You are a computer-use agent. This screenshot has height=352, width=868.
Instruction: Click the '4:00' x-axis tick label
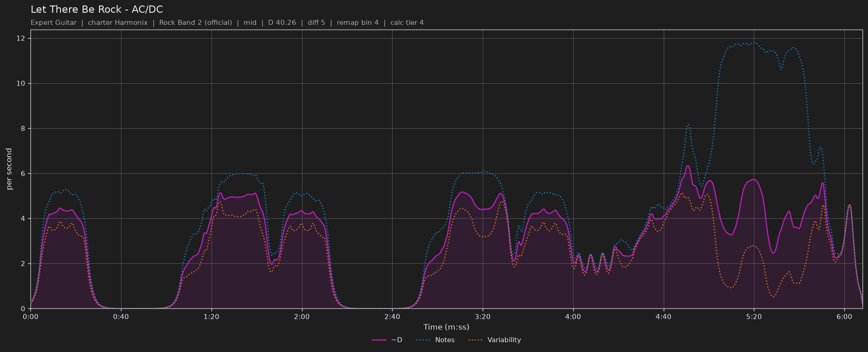tap(573, 317)
